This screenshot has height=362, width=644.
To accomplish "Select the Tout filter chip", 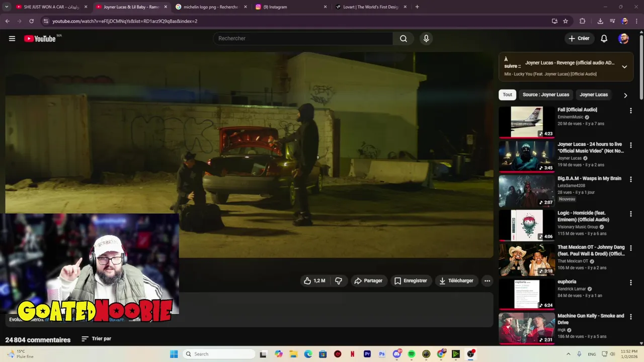I will [x=507, y=95].
